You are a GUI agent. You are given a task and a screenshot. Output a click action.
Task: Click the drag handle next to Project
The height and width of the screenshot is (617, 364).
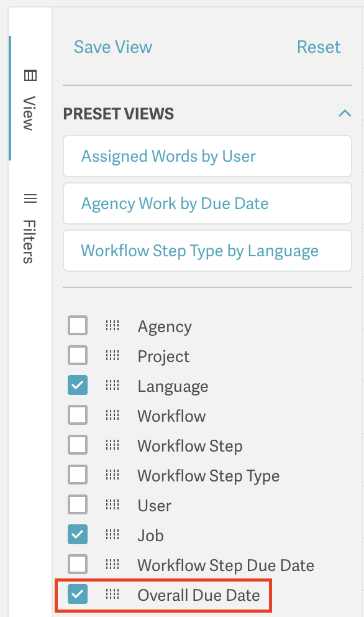coord(112,355)
